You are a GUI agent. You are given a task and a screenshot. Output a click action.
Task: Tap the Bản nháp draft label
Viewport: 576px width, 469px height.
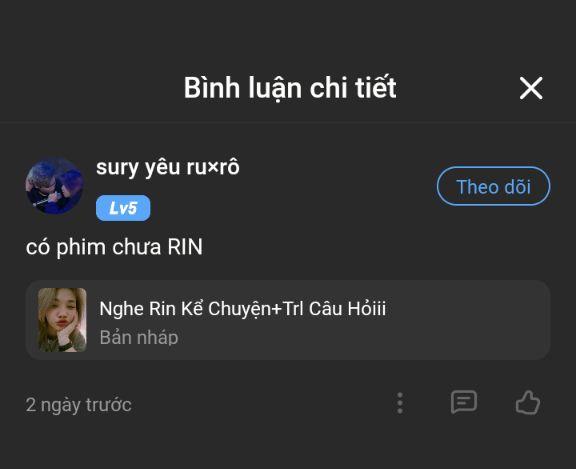139,338
